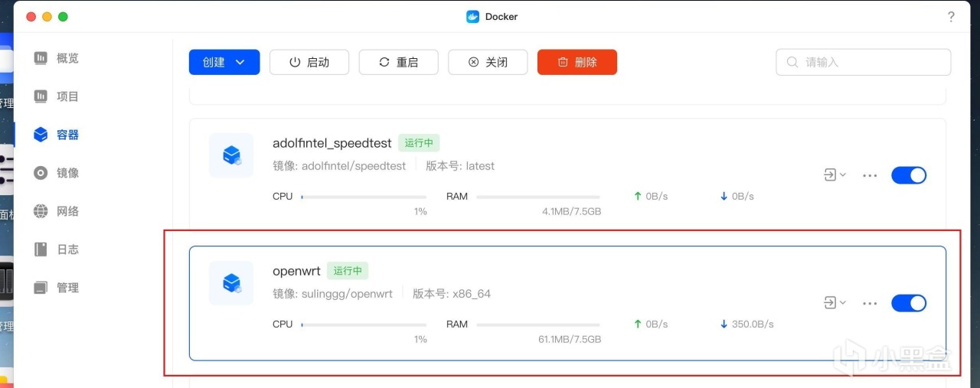The height and width of the screenshot is (388, 980).
Task: Click image text adolfintel/speedtest
Action: [354, 165]
